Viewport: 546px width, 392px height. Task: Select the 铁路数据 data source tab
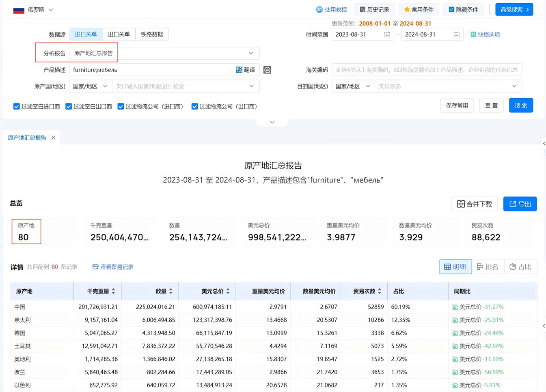tap(152, 34)
